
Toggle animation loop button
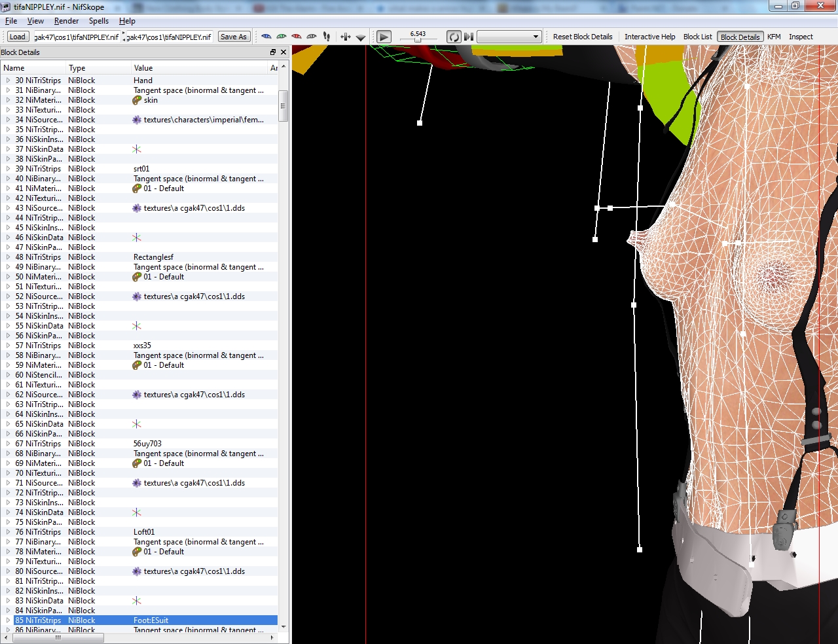[x=454, y=37]
